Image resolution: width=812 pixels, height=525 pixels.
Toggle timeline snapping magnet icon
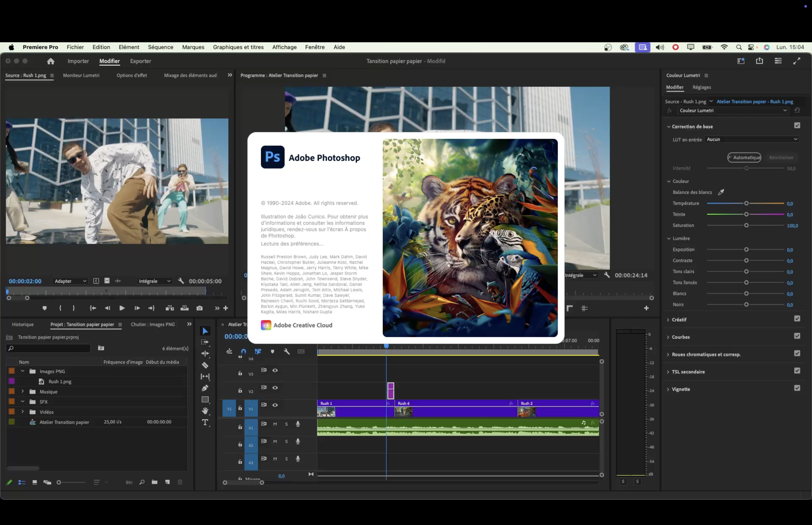[243, 351]
